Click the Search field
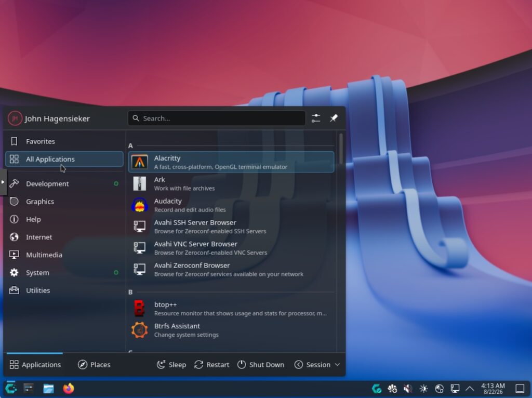 coord(217,118)
